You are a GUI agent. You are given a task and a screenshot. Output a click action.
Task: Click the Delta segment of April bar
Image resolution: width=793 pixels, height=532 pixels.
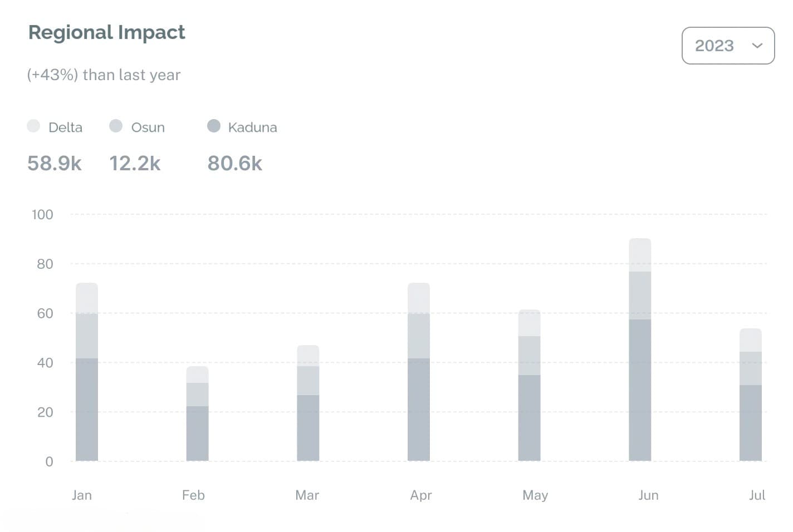pyautogui.click(x=419, y=298)
